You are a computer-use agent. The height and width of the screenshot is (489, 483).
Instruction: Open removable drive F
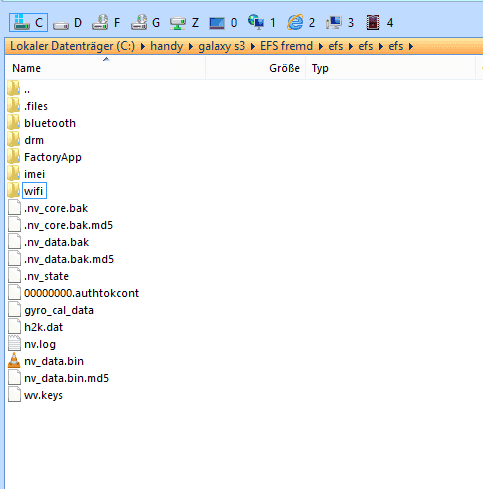tap(106, 23)
